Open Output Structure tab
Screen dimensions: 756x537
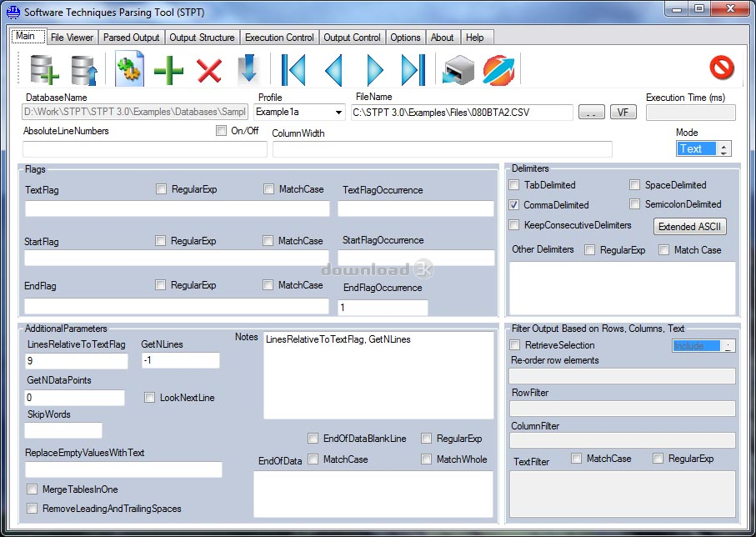pos(202,38)
